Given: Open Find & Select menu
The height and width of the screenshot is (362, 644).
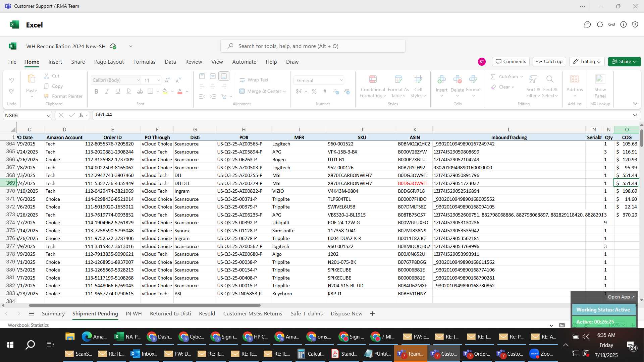Looking at the screenshot, I should [x=550, y=86].
